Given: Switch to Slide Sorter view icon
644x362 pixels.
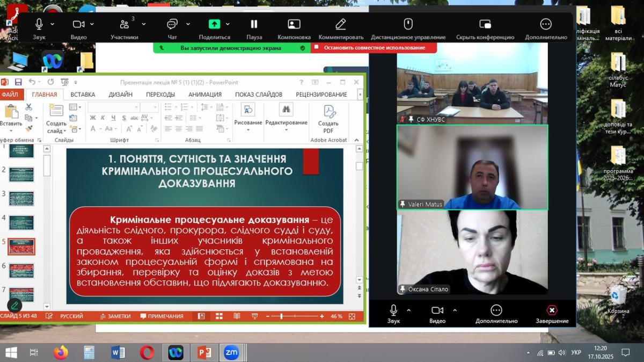Looking at the screenshot, I should pyautogui.click(x=219, y=316).
